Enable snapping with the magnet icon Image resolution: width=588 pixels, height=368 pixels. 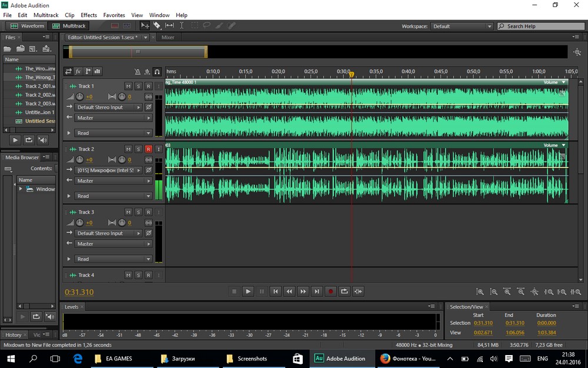[x=157, y=72]
